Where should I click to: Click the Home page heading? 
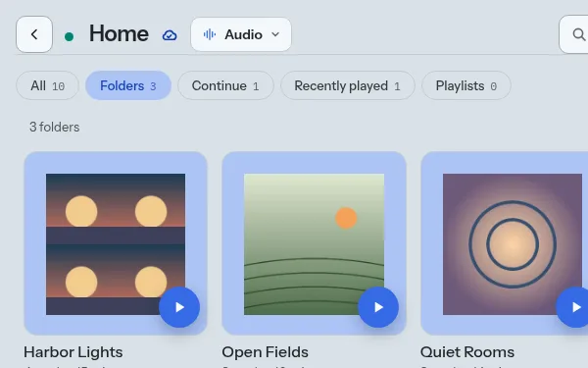point(119,33)
